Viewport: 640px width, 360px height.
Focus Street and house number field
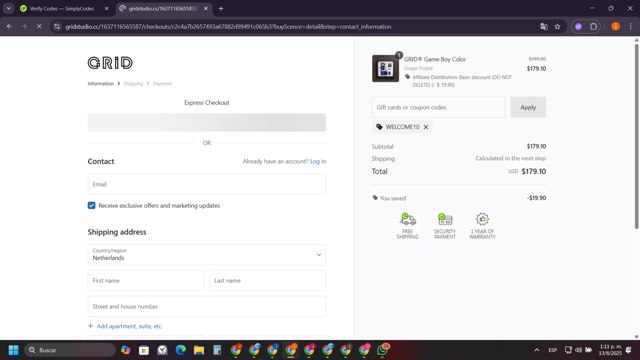tap(207, 307)
